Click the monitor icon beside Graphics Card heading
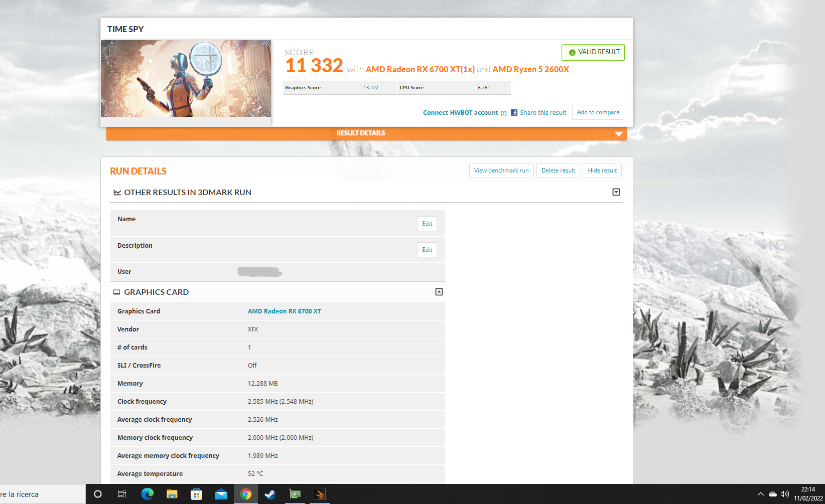This screenshot has width=825, height=504. coord(117,292)
